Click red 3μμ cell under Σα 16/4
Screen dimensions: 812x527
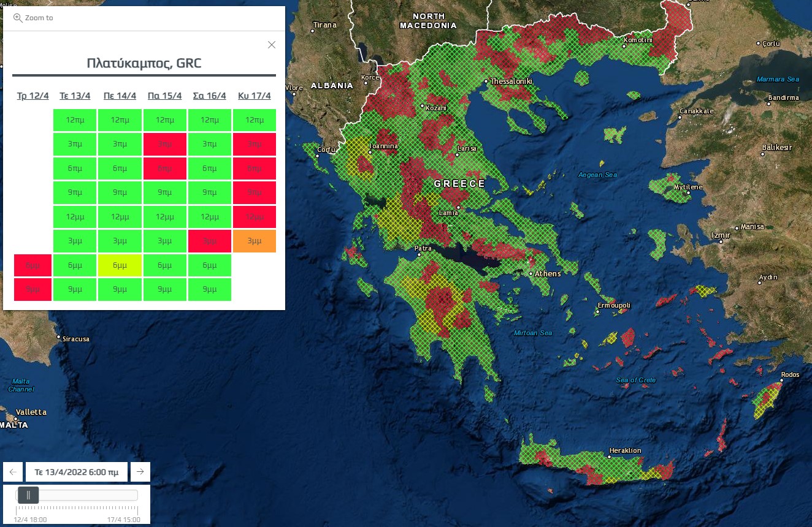209,241
